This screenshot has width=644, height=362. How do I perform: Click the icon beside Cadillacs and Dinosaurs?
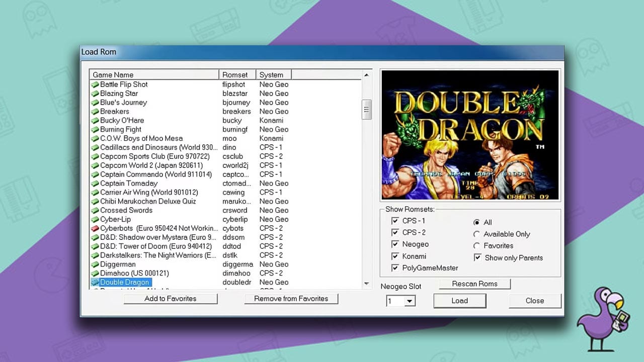(95, 148)
